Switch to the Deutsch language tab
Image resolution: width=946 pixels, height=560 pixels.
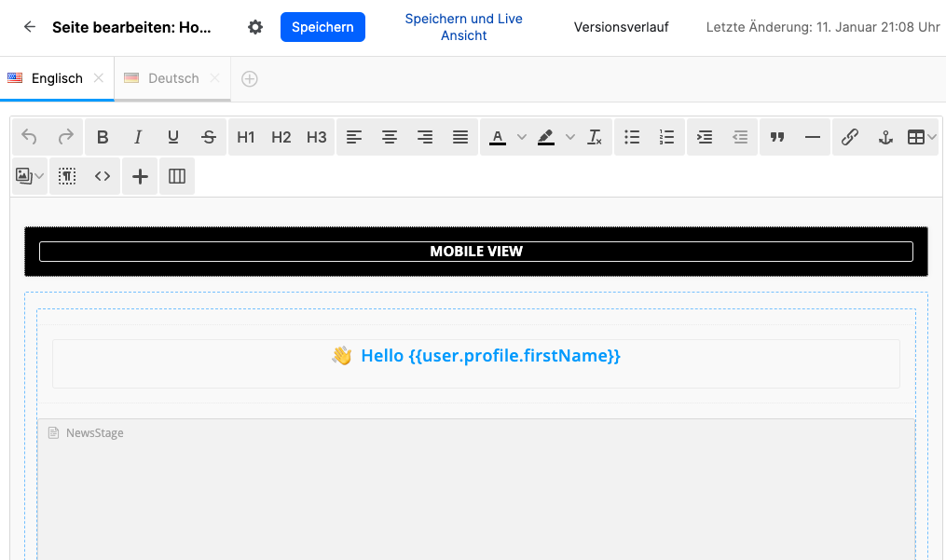tap(173, 78)
